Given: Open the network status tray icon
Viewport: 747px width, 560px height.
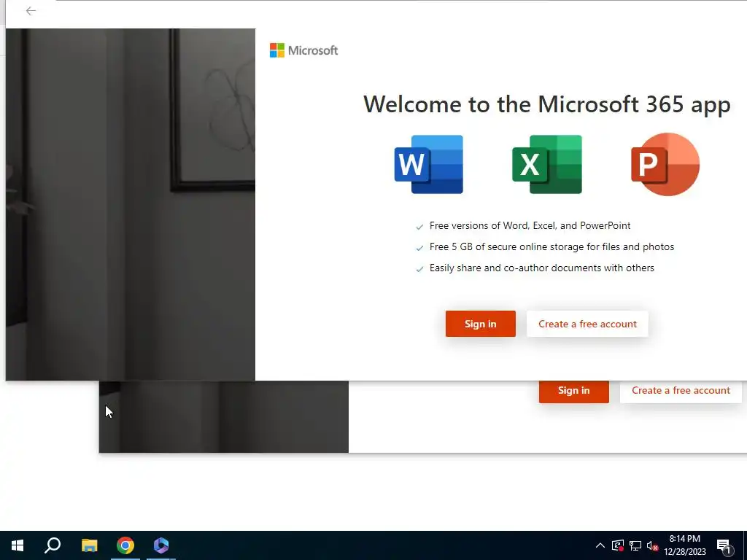Looking at the screenshot, I should click(635, 545).
